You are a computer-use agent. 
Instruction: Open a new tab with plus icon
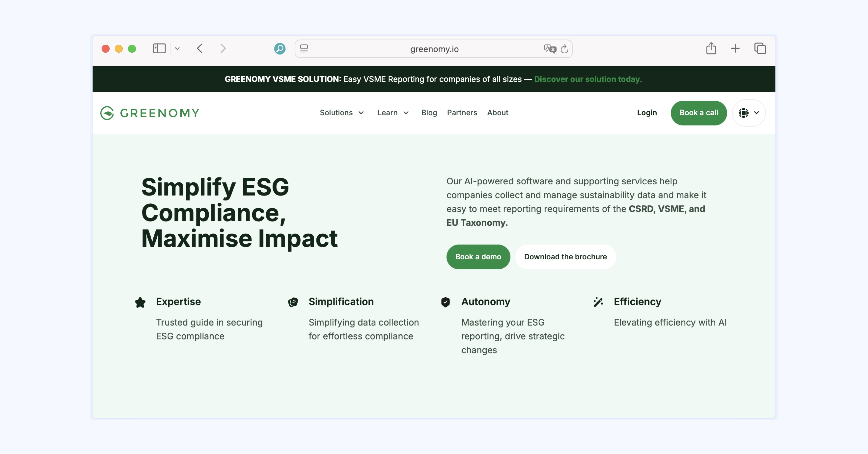(x=735, y=49)
